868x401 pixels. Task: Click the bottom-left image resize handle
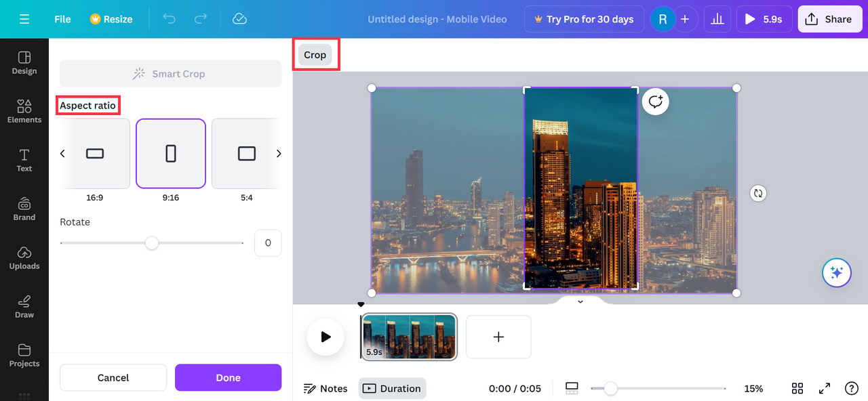pyautogui.click(x=371, y=293)
